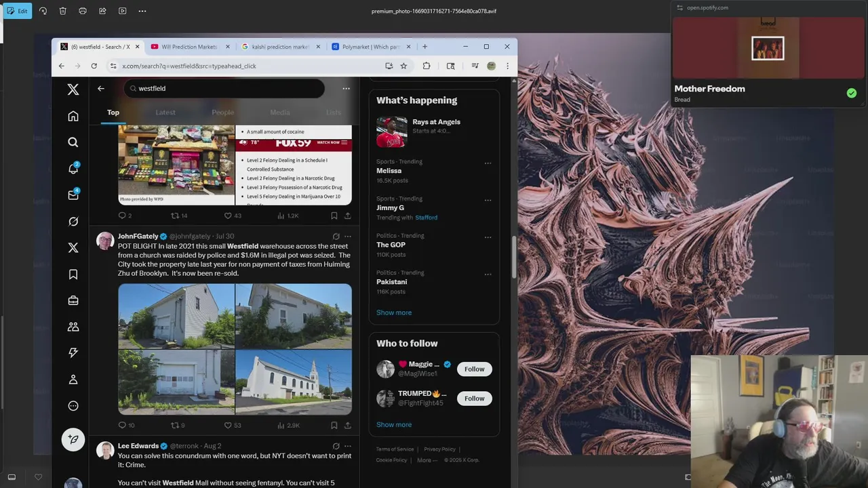
Task: Open Grok icon in X sidebar
Action: click(73, 222)
